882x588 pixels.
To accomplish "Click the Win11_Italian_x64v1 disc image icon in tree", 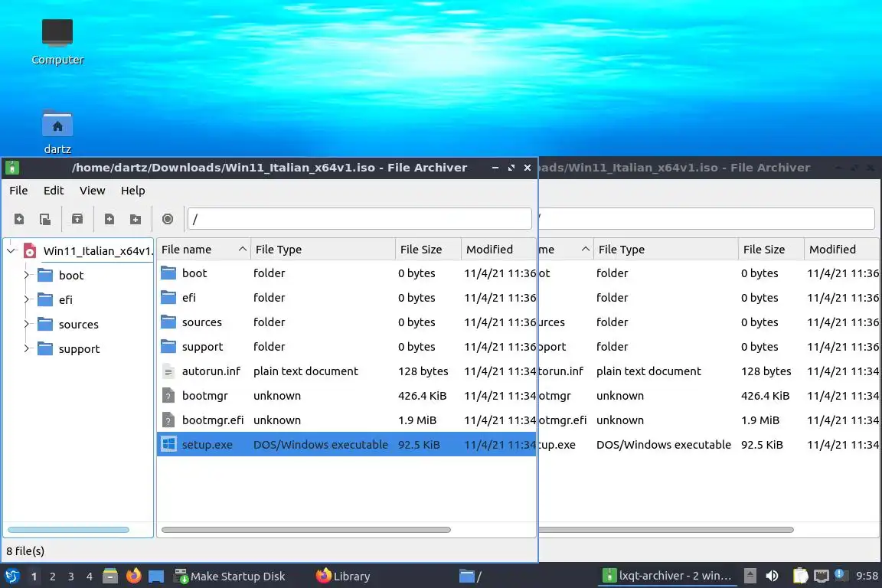I will 31,251.
